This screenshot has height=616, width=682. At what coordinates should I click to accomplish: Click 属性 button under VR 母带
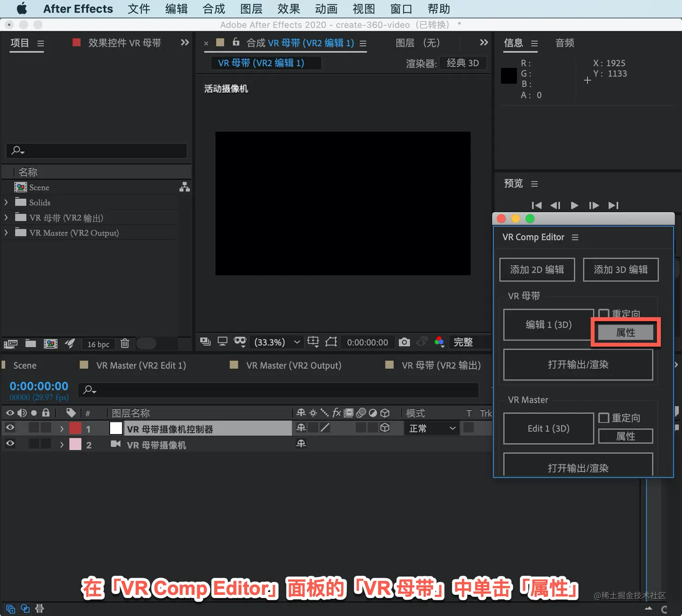coord(626,333)
